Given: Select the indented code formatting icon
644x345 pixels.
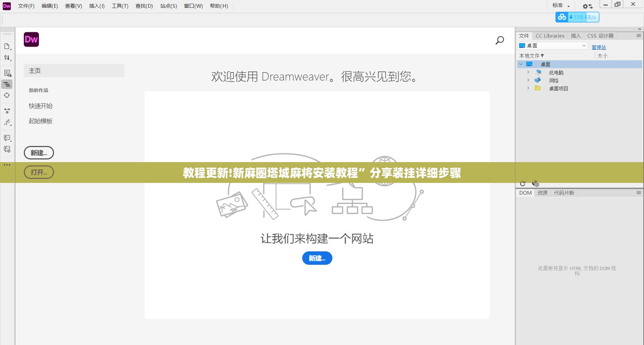Looking at the screenshot, I should tap(7, 84).
